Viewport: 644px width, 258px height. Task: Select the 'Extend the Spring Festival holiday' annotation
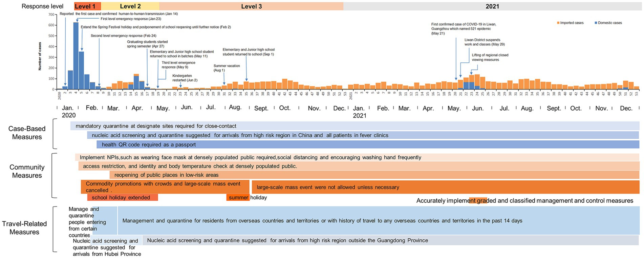click(156, 27)
